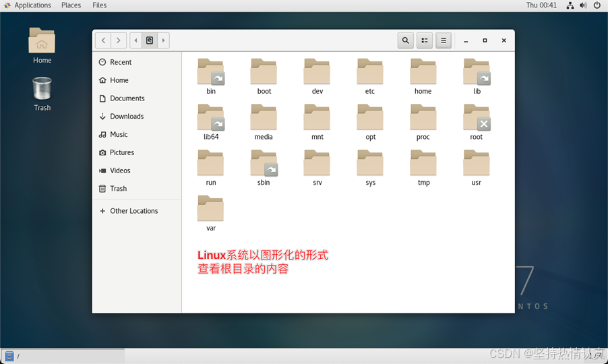Viewport: 608px width, 364px height.
Task: Maximize the file manager window
Action: (485, 40)
